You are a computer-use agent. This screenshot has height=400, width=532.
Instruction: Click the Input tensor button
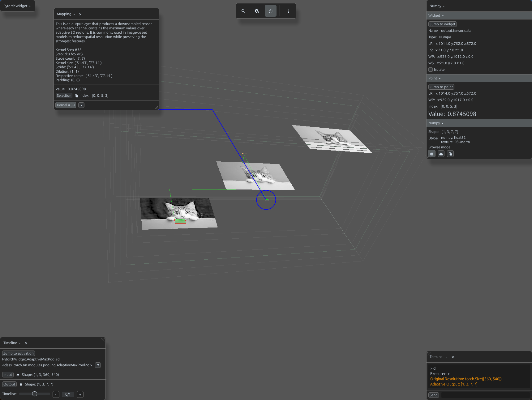click(x=8, y=375)
